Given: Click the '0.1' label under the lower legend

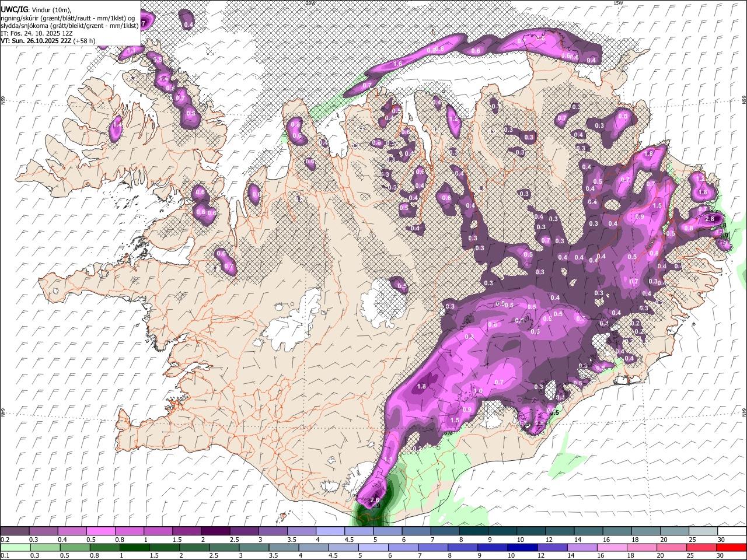Looking at the screenshot, I should pyautogui.click(x=5, y=555).
